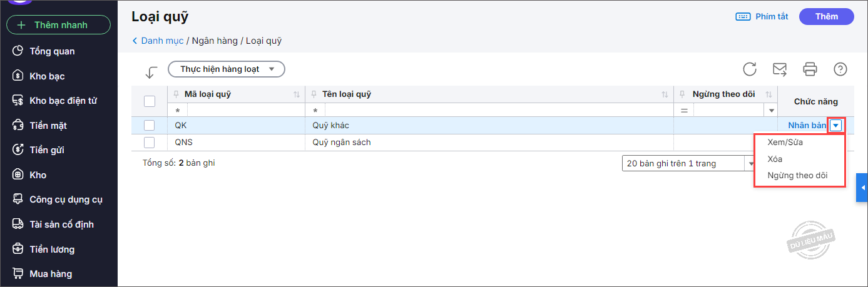Tick the select-all header checkbox
Screen dimensions: 868x287
coord(150,101)
